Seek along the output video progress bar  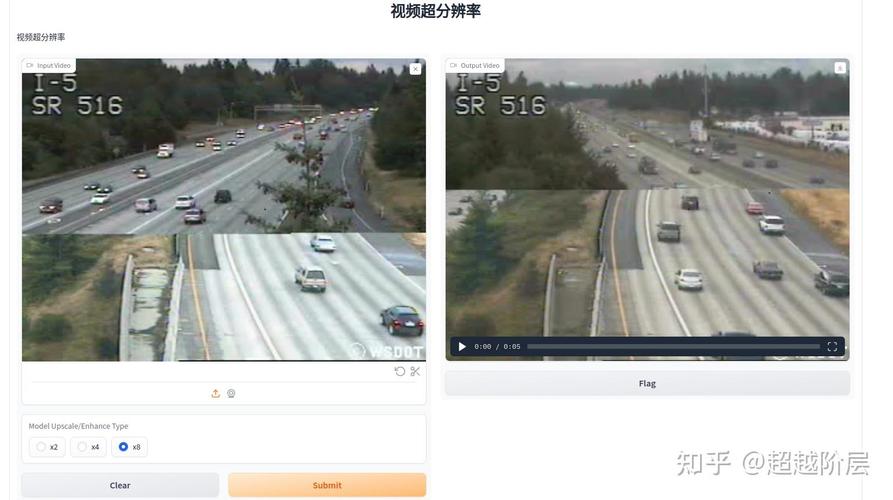point(673,346)
